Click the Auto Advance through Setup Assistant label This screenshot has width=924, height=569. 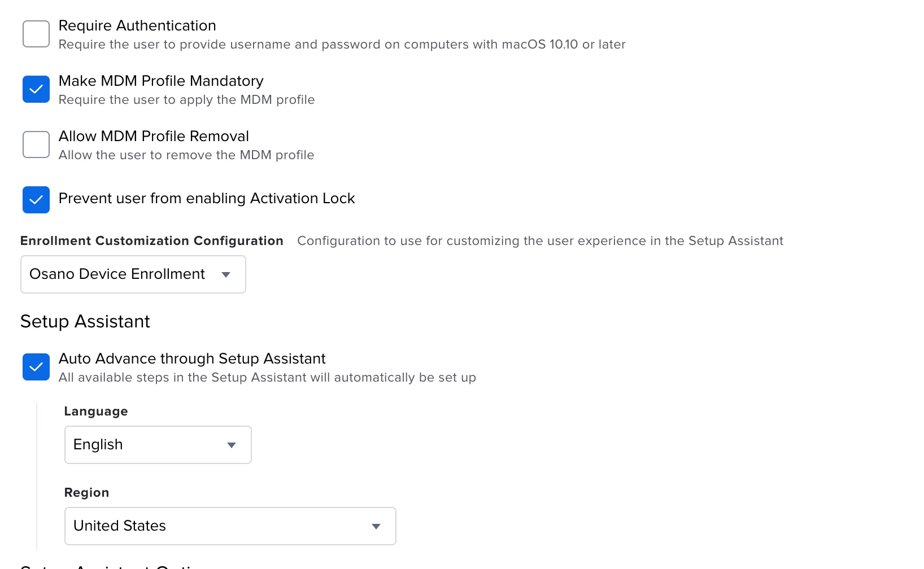point(192,359)
